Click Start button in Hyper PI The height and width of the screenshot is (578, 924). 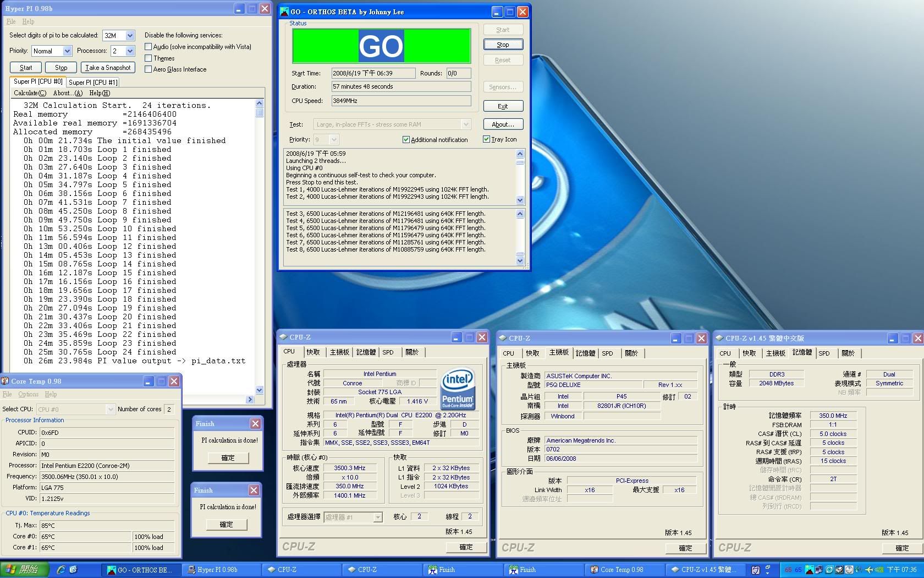[26, 68]
